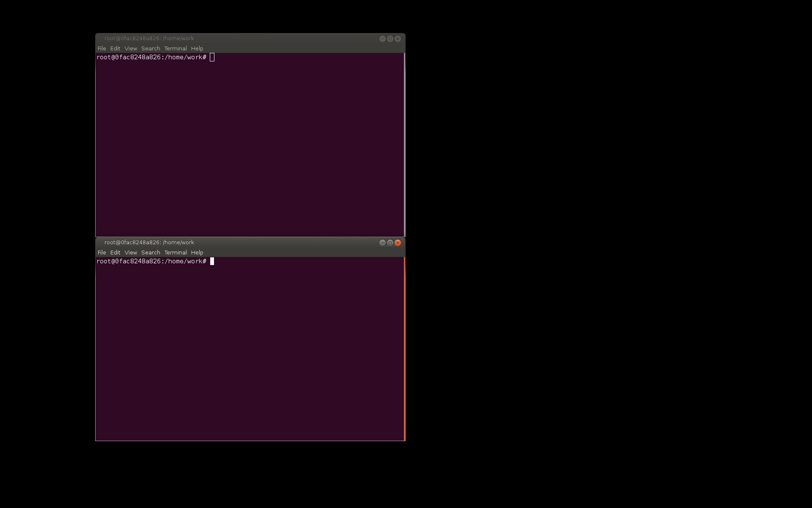This screenshot has width=812, height=508.
Task: Click the bottom terminal title bar text
Action: (x=149, y=243)
